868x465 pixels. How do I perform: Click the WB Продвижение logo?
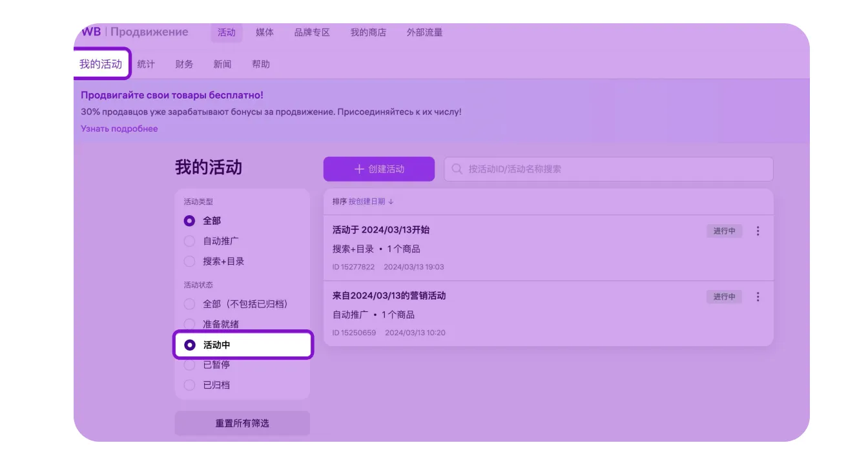tap(135, 32)
